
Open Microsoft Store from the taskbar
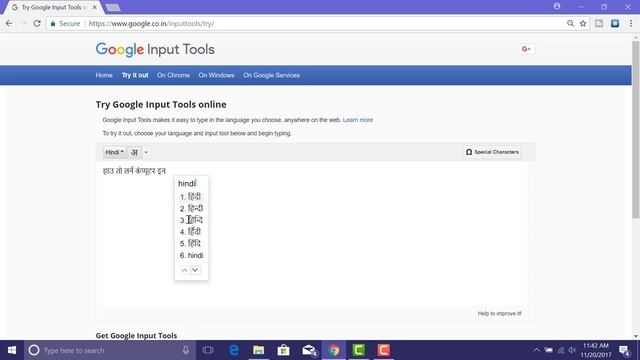click(283, 350)
